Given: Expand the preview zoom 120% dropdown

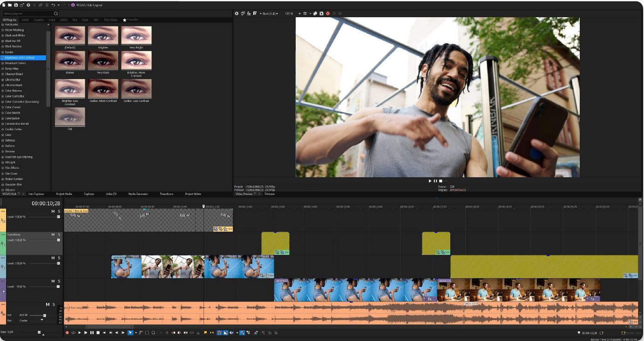Looking at the screenshot, I should point(299,13).
